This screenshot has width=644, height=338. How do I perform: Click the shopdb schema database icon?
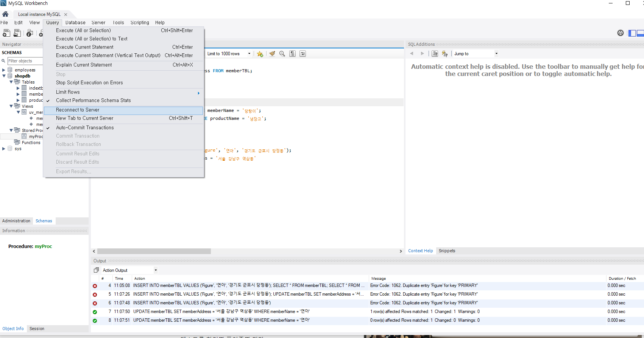pos(10,76)
